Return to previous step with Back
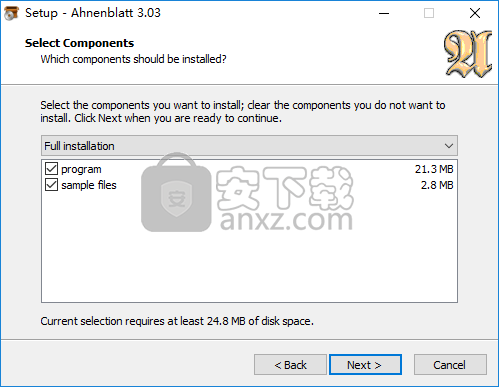 coord(290,365)
